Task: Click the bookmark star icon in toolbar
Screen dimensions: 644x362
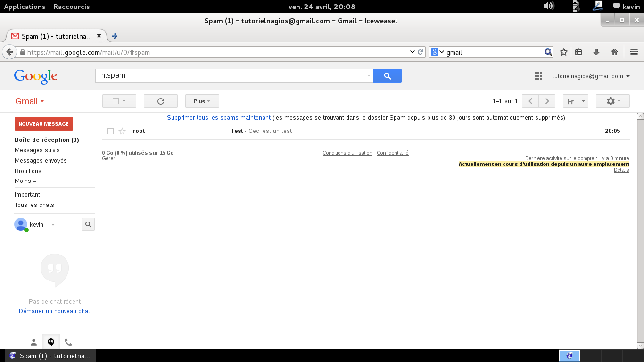Action: [x=563, y=52]
